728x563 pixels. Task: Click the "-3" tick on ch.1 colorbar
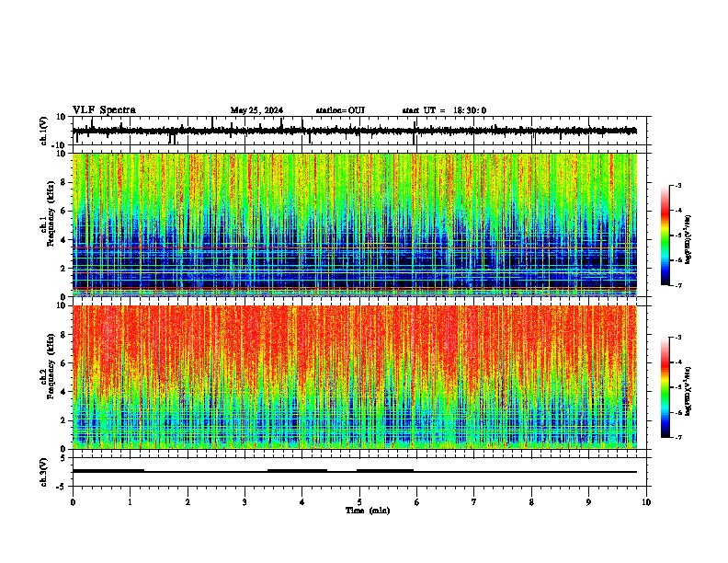(678, 186)
